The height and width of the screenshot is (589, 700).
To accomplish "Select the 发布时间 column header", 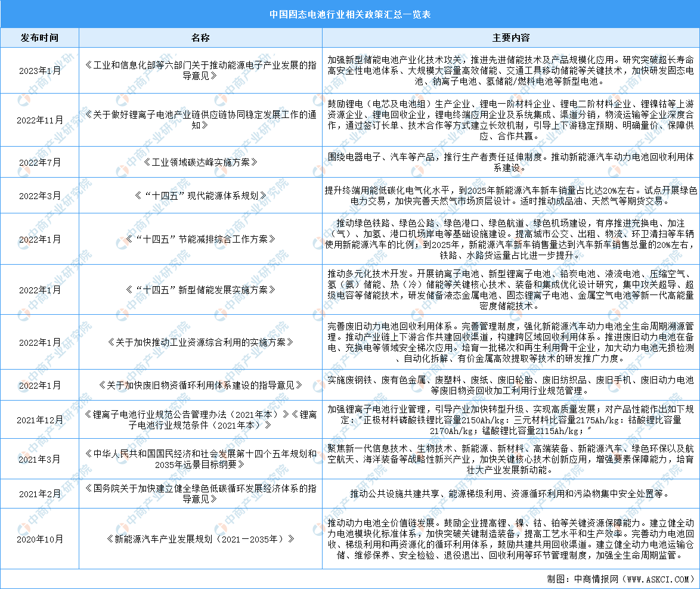I will 40,38.
